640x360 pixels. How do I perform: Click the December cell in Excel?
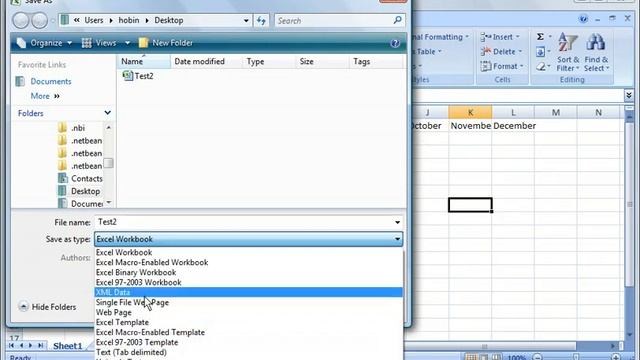pos(513,126)
